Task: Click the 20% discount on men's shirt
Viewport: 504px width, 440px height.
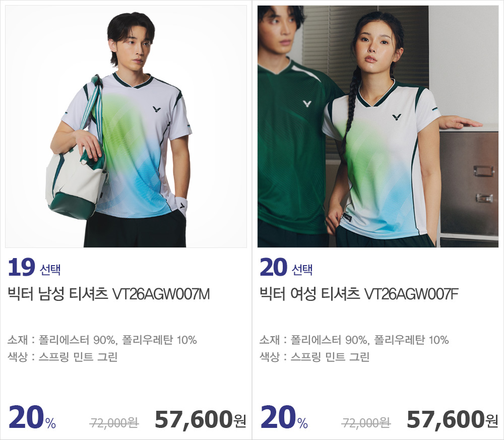Action: point(32,417)
